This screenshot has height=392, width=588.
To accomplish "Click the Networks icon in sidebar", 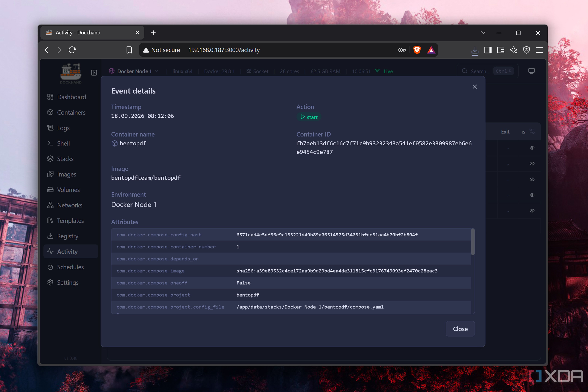I will [x=50, y=205].
